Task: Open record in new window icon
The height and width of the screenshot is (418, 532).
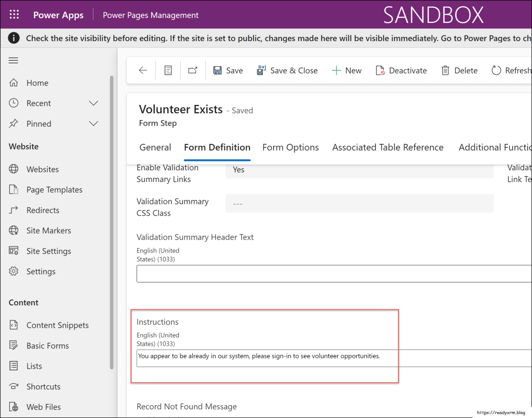Action: (193, 71)
